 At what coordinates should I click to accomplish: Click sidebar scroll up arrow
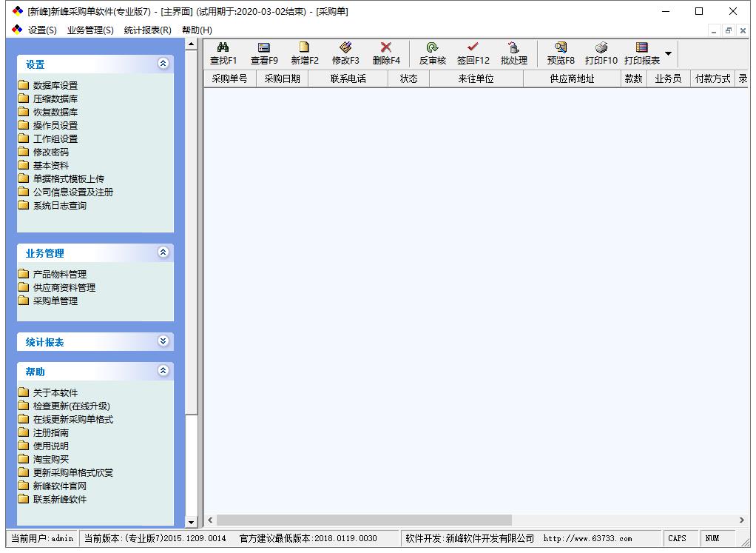pyautogui.click(x=192, y=44)
